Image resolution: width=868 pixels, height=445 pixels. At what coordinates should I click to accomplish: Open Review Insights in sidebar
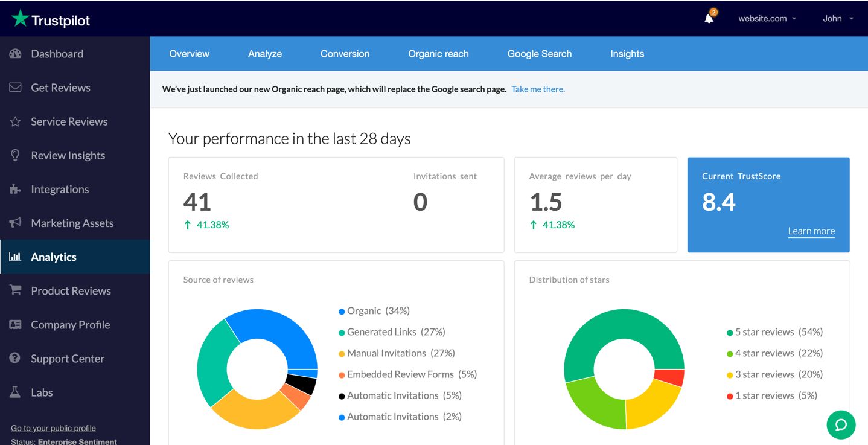click(75, 155)
